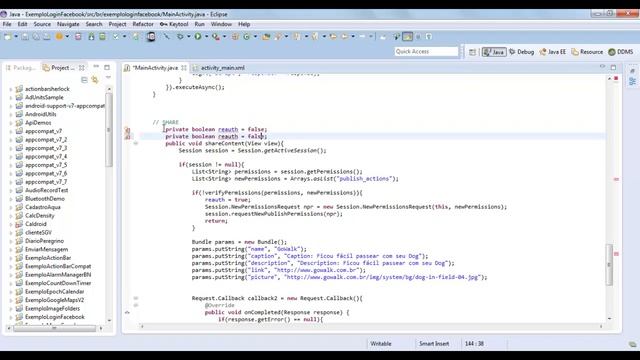
Task: Close the Project Explorer tab
Action: (x=82, y=68)
